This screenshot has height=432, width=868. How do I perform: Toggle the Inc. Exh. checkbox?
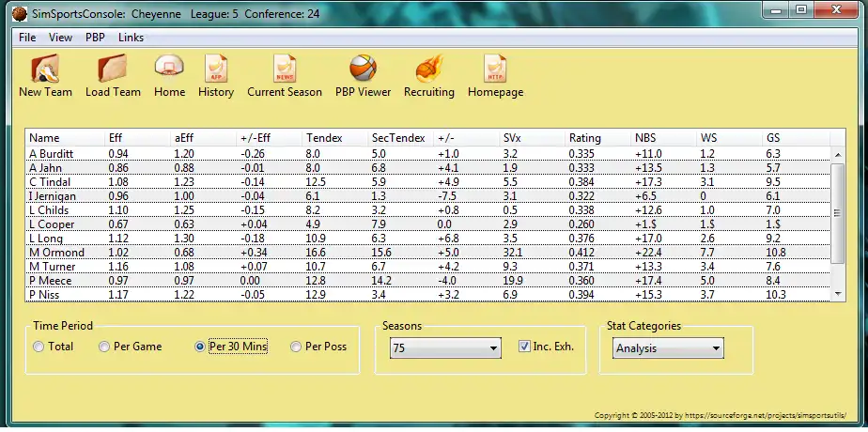coord(524,347)
